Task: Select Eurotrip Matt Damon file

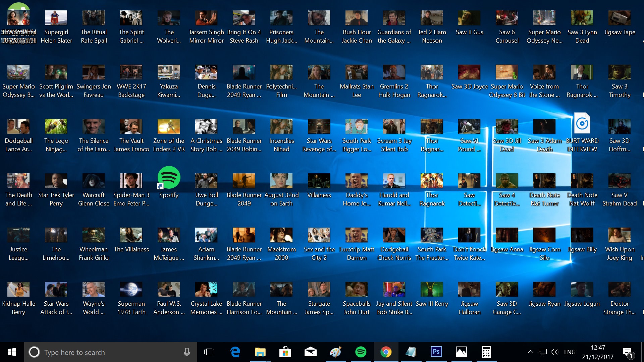Action: pyautogui.click(x=357, y=245)
